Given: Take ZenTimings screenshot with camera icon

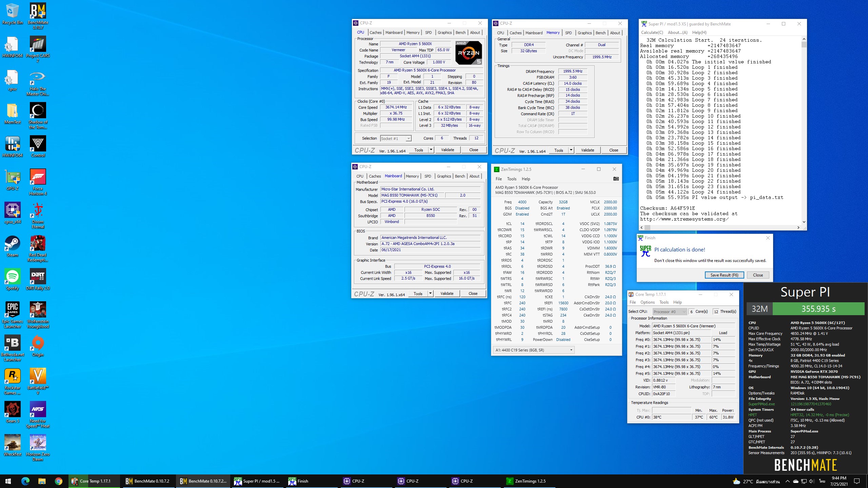Looking at the screenshot, I should 616,179.
